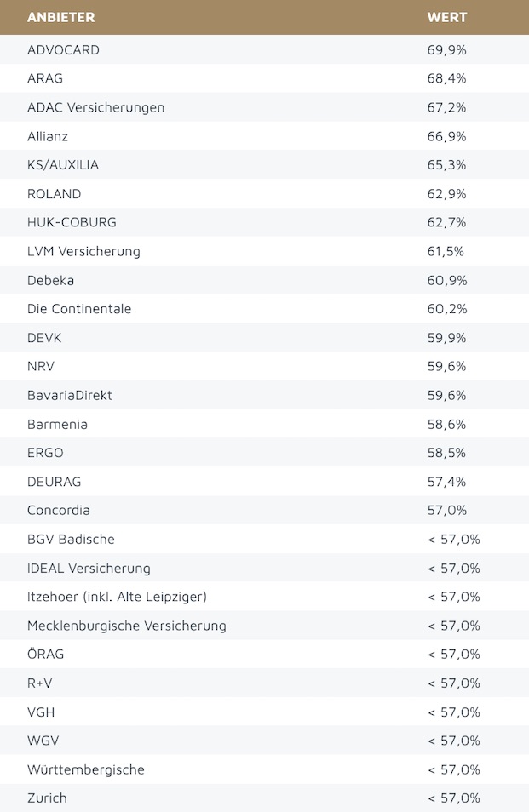
Task: Click the Allianz row label
Action: tap(48, 136)
